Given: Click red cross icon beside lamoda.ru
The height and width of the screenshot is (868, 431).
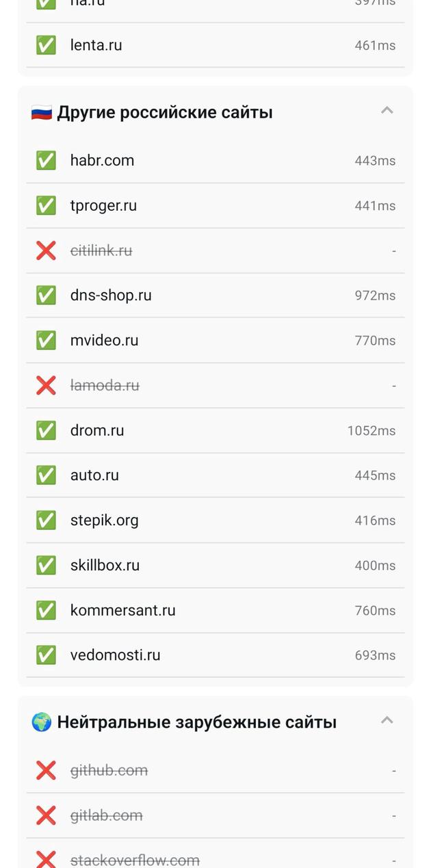Looking at the screenshot, I should coord(46,386).
